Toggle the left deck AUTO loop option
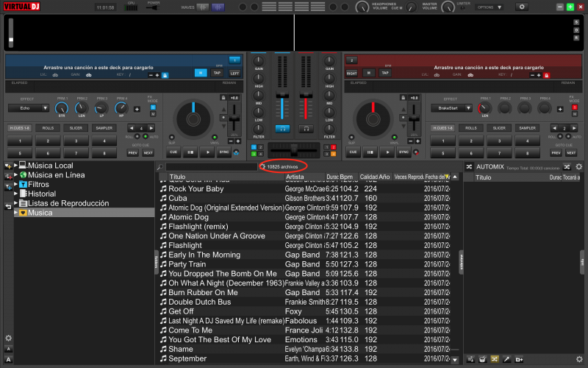 (x=145, y=136)
